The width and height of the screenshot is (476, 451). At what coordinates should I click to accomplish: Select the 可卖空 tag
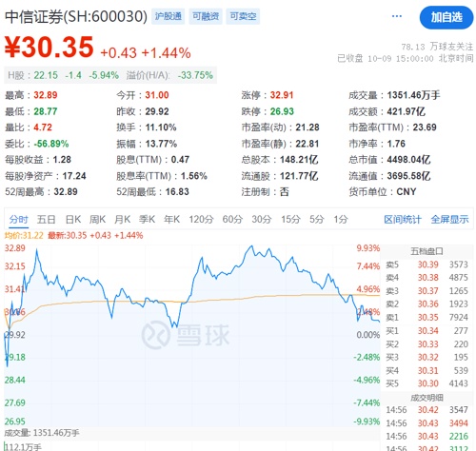[x=243, y=16]
